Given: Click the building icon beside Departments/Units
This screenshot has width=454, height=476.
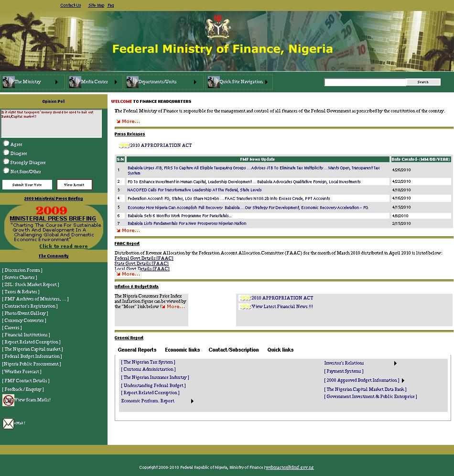Looking at the screenshot, I should click(132, 82).
